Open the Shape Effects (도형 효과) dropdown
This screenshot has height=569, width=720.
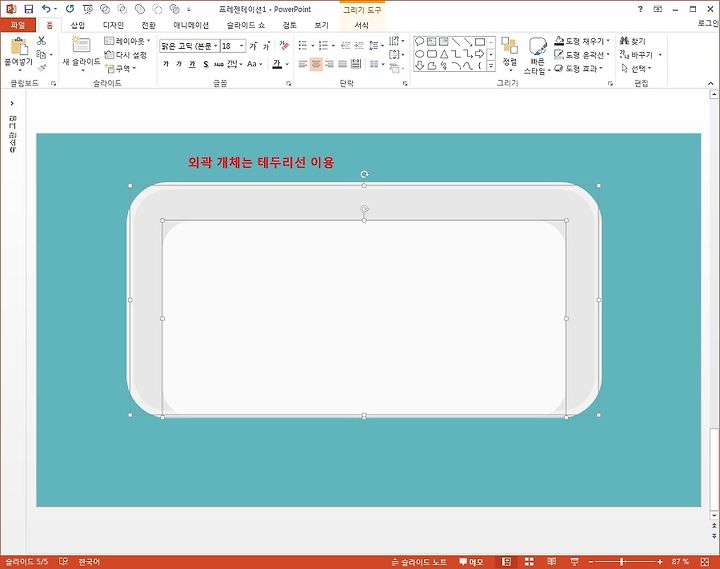pos(579,68)
